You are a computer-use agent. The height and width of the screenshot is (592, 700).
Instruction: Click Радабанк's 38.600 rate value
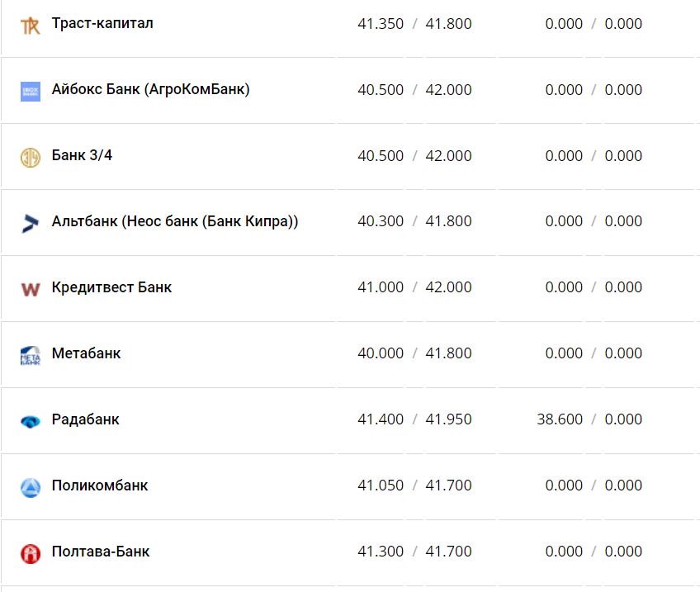560,419
